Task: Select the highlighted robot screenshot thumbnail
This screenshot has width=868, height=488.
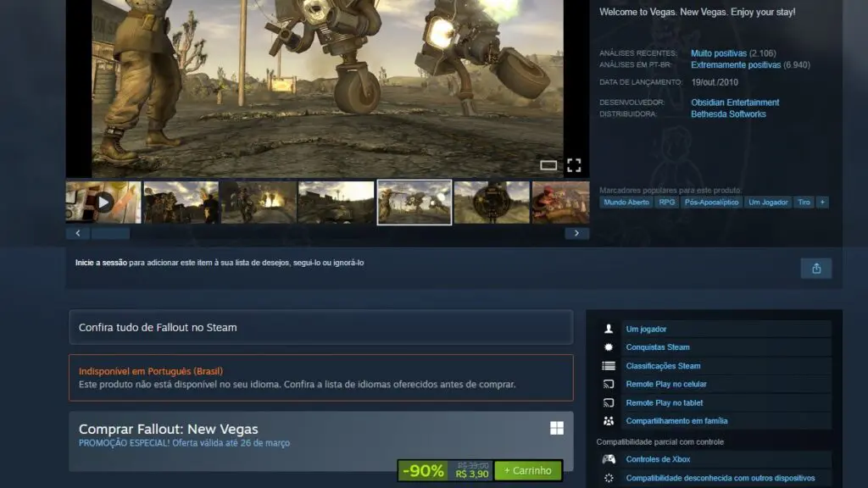Action: click(x=414, y=202)
